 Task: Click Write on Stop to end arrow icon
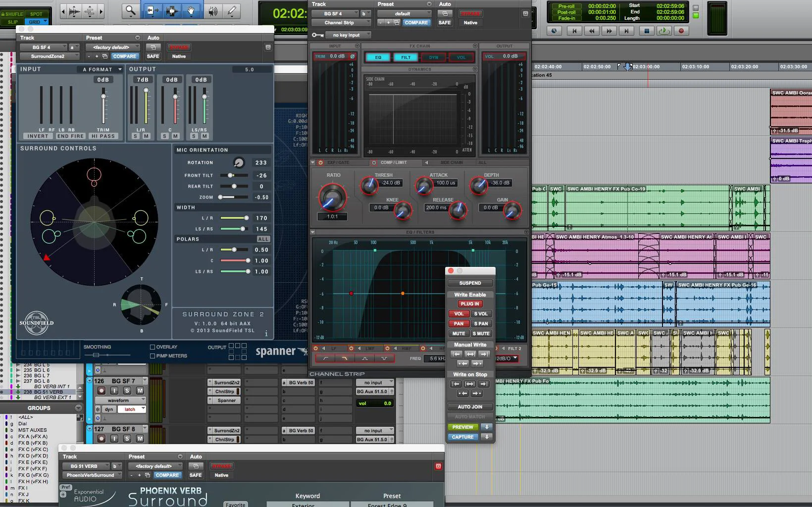(x=484, y=384)
